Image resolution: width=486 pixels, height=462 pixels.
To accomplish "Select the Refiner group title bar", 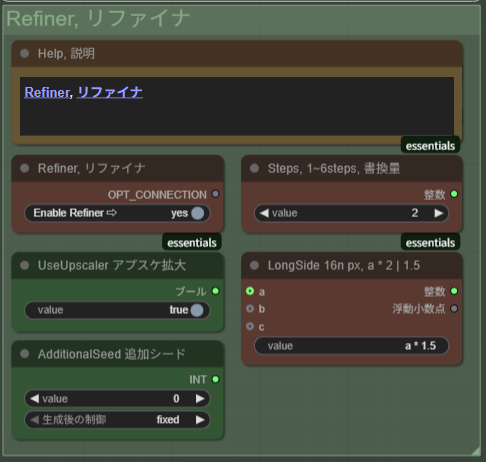I will [242, 19].
